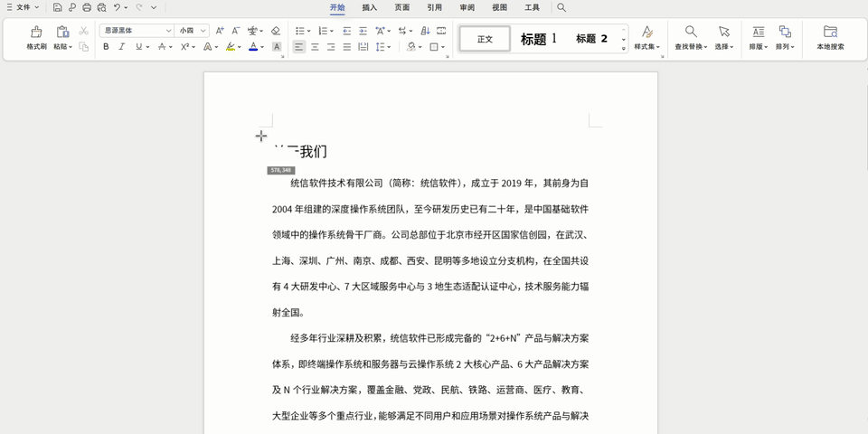Apply the 正文 body style

coord(485,39)
